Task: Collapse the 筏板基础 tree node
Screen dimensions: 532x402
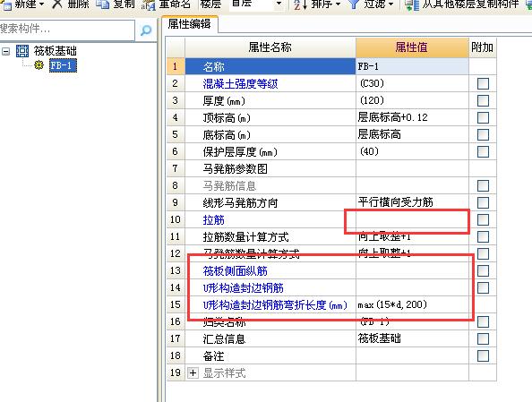Action: point(5,51)
